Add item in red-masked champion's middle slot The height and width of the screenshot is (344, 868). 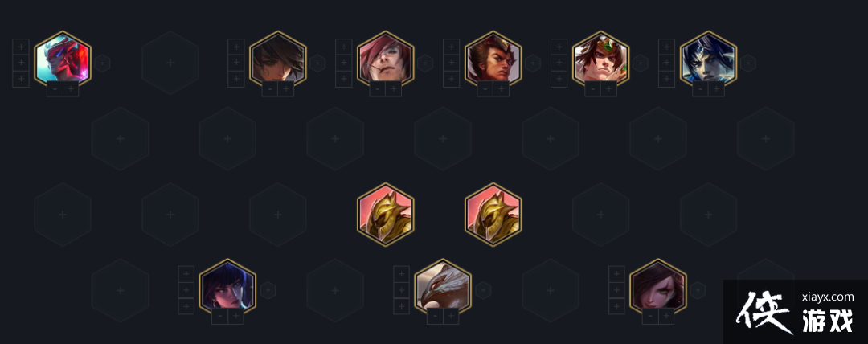pyautogui.click(x=21, y=63)
